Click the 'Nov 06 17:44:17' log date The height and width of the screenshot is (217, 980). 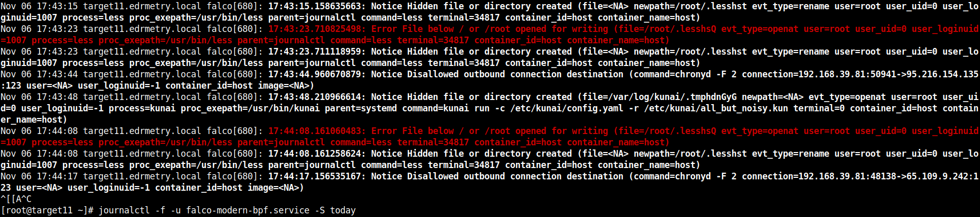39,176
